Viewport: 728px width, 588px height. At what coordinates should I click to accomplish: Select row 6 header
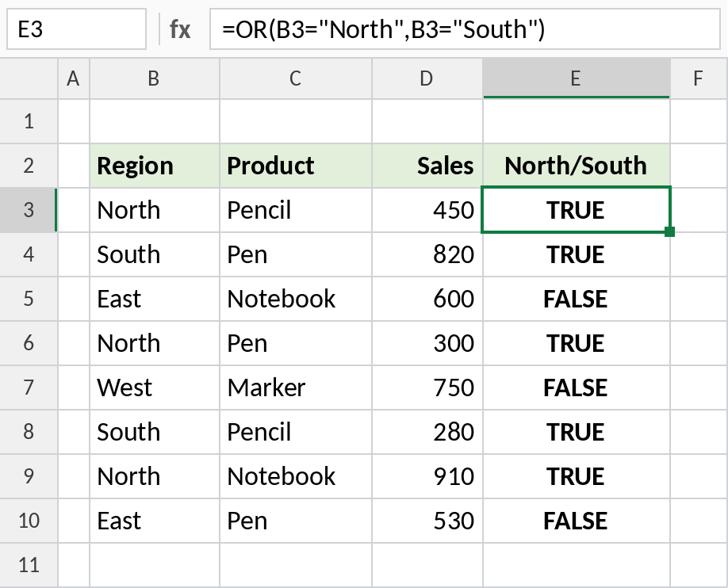pos(29,343)
